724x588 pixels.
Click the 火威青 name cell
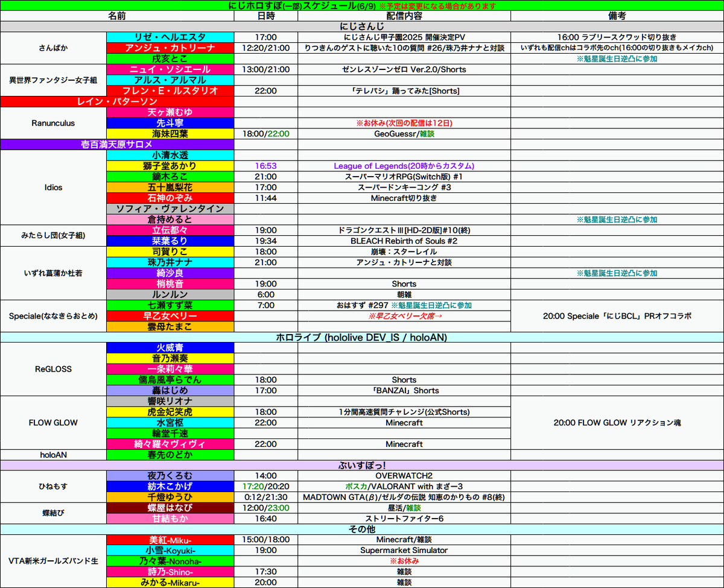coord(170,347)
